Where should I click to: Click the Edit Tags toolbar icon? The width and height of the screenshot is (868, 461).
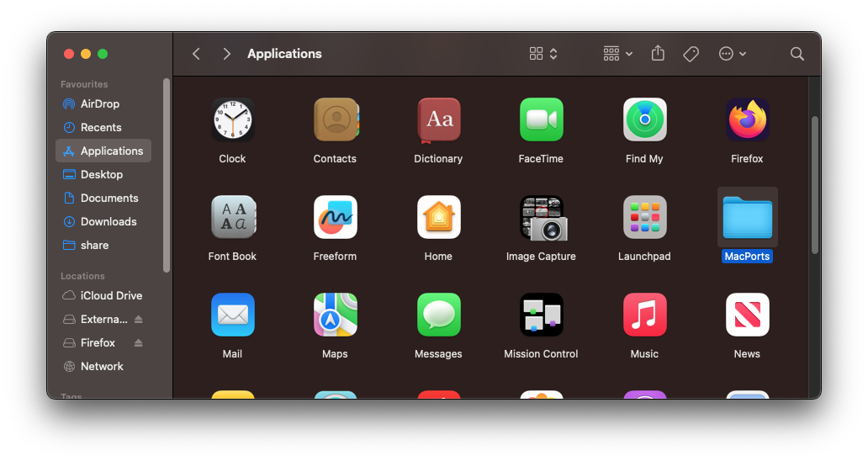tap(691, 54)
